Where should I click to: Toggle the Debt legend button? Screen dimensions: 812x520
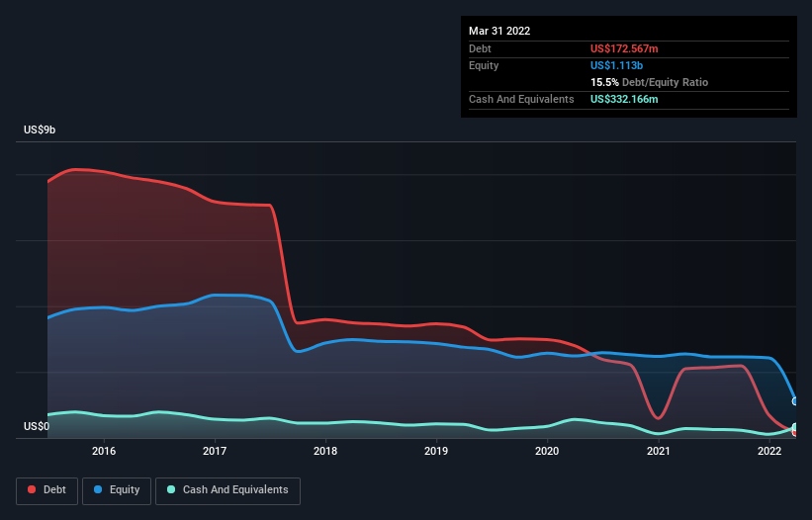[x=46, y=490]
